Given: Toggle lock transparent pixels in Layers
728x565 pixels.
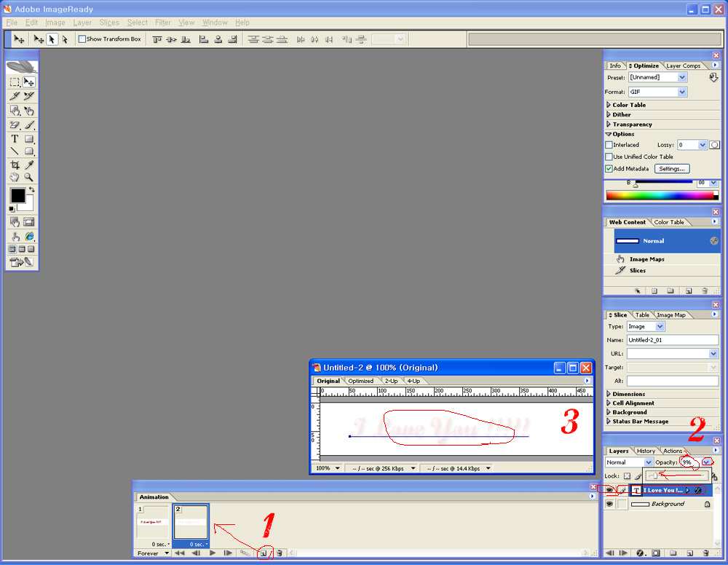Looking at the screenshot, I should 627,476.
